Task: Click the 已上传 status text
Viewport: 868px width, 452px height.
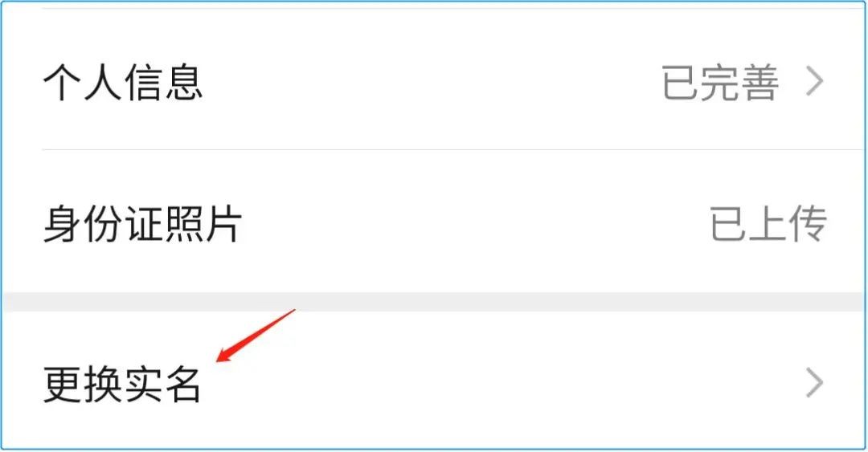Action: click(768, 223)
